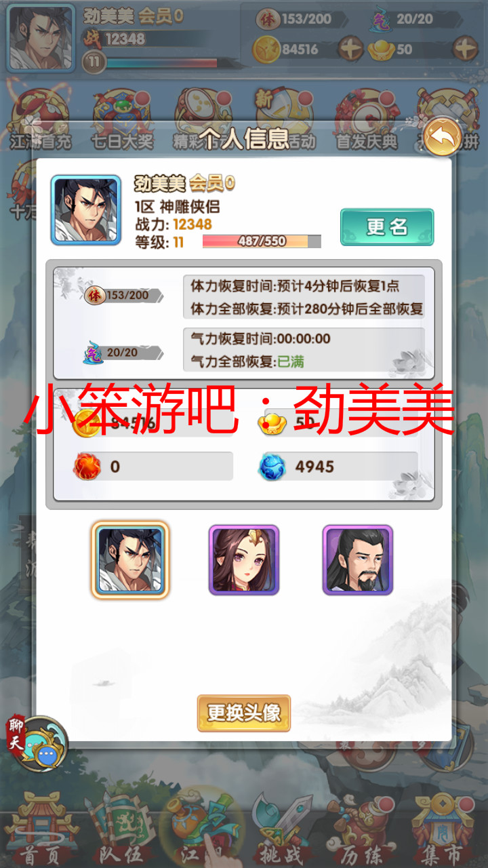The height and width of the screenshot is (868, 488).
Task: Tap the 体 stamina 153/200 badge in panel
Action: [x=122, y=295]
